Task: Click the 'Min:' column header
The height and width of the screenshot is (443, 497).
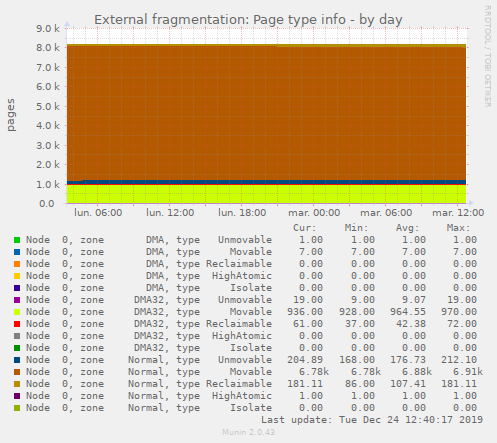Action: point(356,228)
